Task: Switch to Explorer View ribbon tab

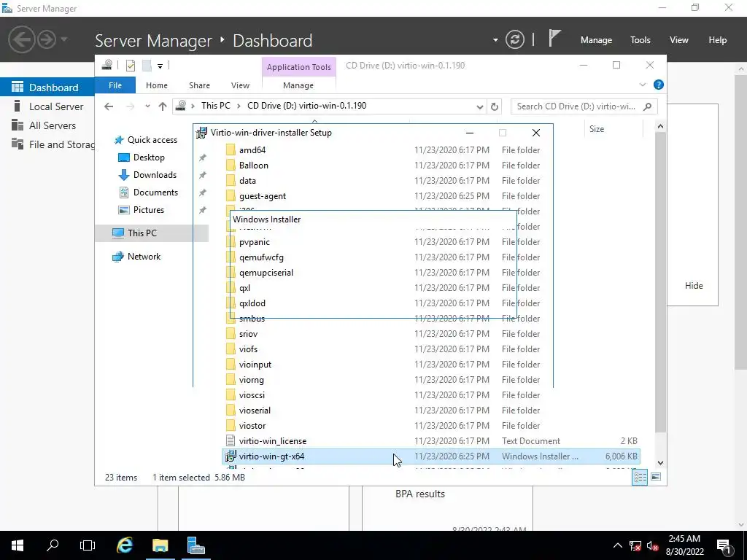Action: pyautogui.click(x=240, y=85)
